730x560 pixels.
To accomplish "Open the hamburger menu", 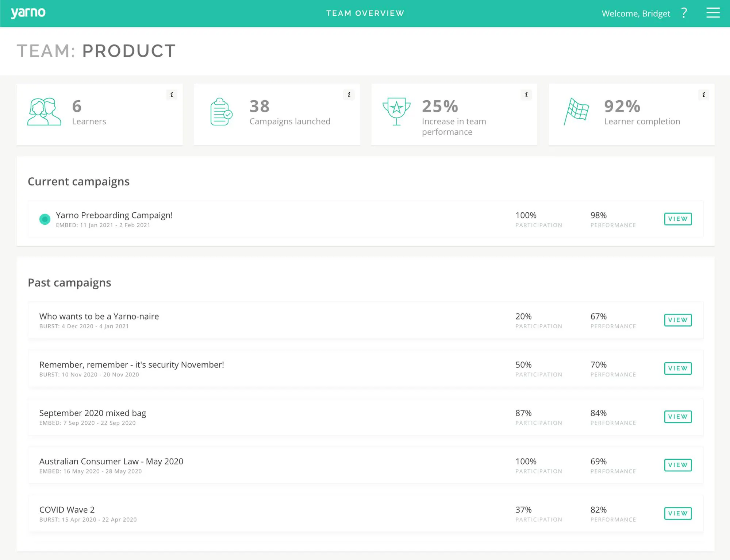I will (713, 13).
